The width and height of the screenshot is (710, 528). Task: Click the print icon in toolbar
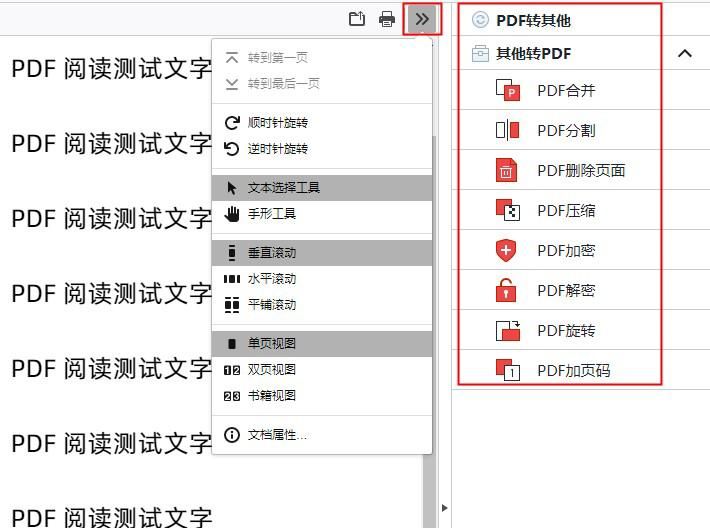[x=387, y=19]
